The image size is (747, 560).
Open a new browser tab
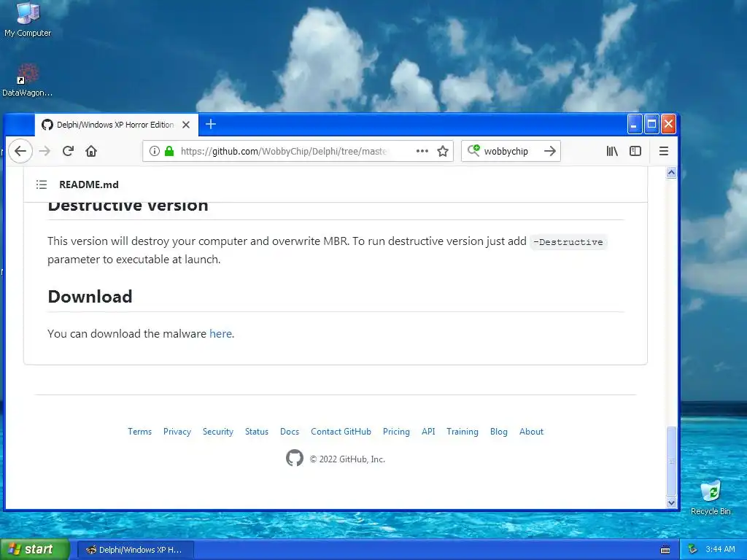(x=211, y=124)
